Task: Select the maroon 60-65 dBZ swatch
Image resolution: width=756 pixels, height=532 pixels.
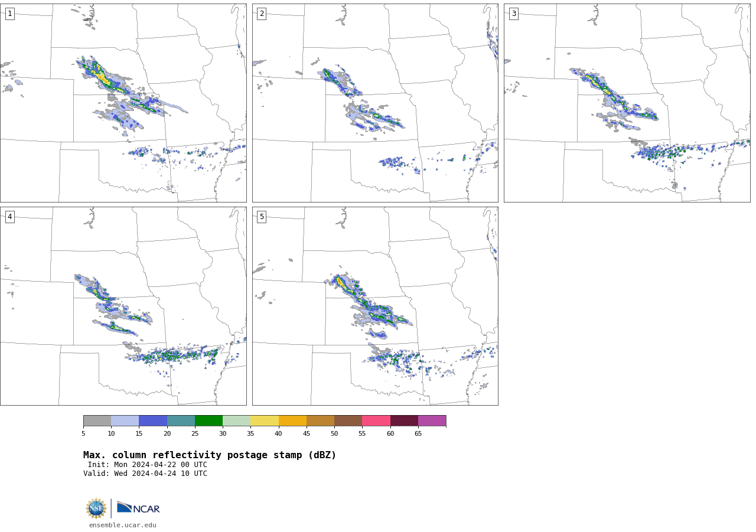Action: point(404,420)
